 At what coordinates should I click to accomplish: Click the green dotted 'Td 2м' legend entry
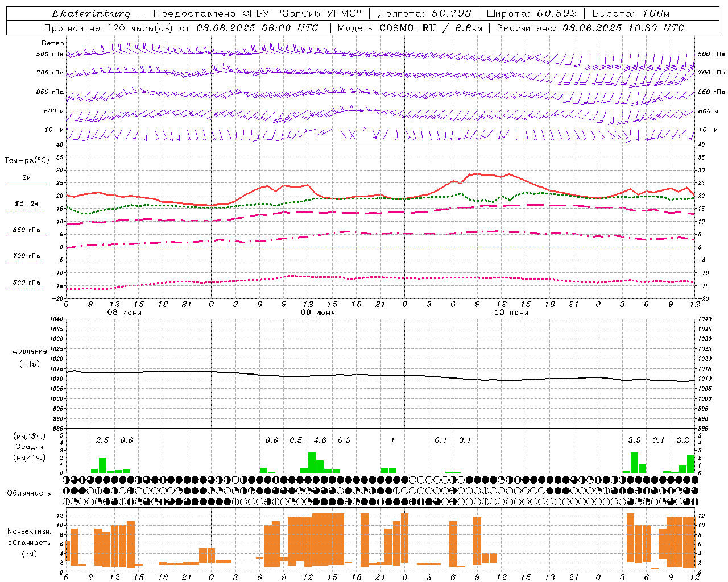(x=25, y=205)
